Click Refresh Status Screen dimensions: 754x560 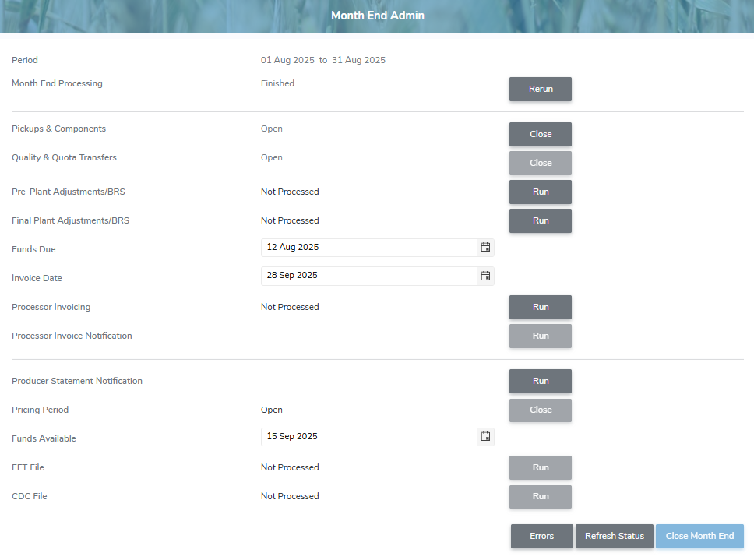coord(614,536)
